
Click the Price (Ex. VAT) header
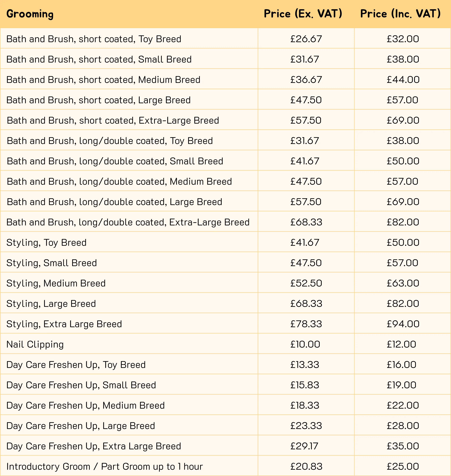click(303, 14)
